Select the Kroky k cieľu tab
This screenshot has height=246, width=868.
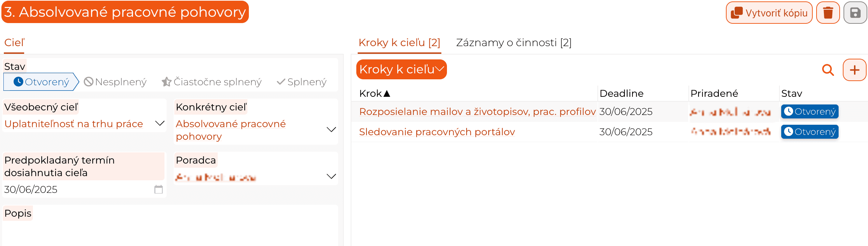click(x=399, y=43)
